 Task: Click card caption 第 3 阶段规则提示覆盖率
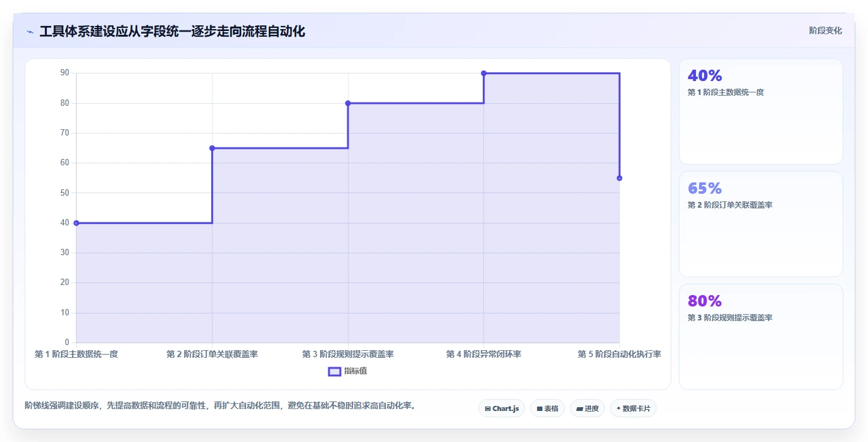pos(729,318)
